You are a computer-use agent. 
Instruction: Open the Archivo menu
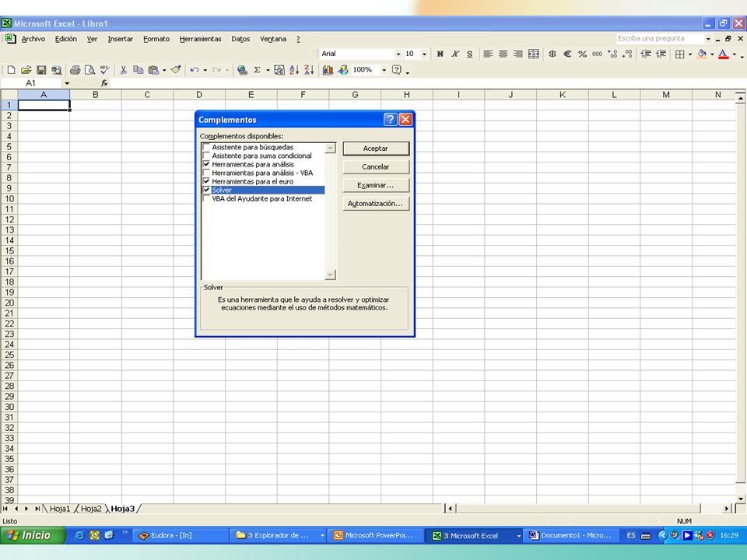pos(33,39)
